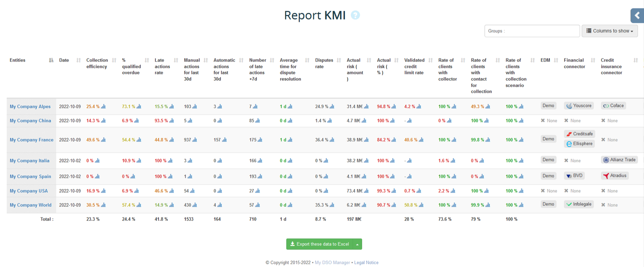Click sort icon on Entities column
The height and width of the screenshot is (267, 644).
[x=51, y=60]
